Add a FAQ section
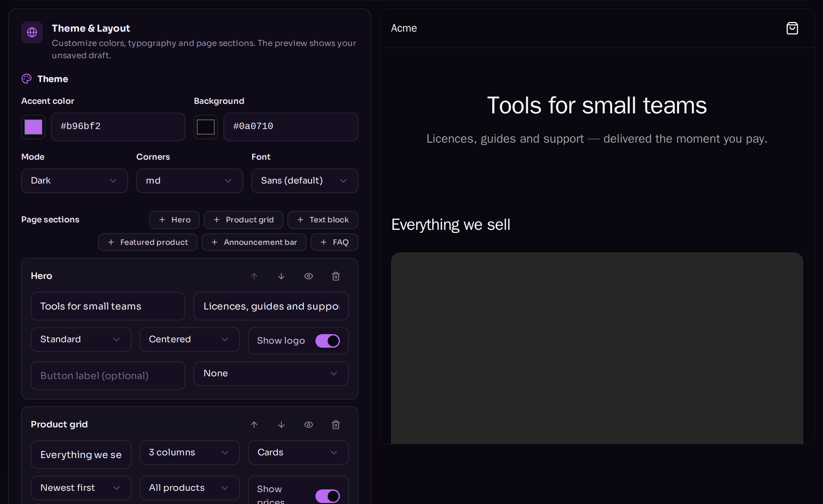Screen dimensions: 823x504 pos(334,242)
